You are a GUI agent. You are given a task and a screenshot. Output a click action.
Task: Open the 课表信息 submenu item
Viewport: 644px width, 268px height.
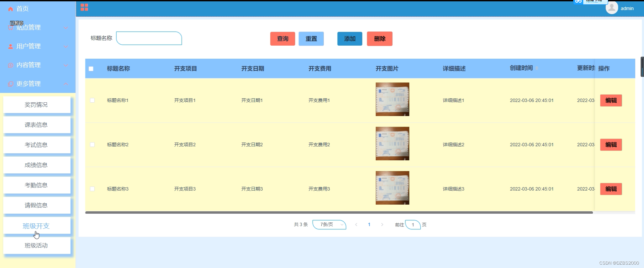[x=37, y=125]
